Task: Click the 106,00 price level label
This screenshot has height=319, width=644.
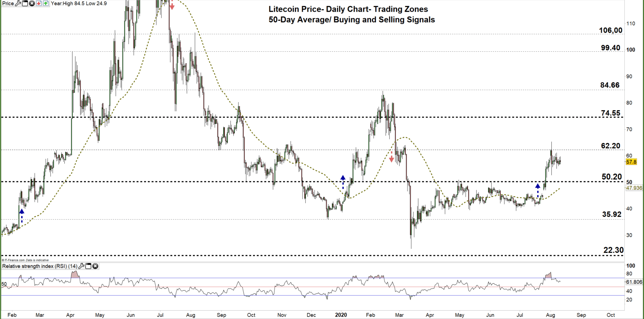Action: [x=610, y=30]
